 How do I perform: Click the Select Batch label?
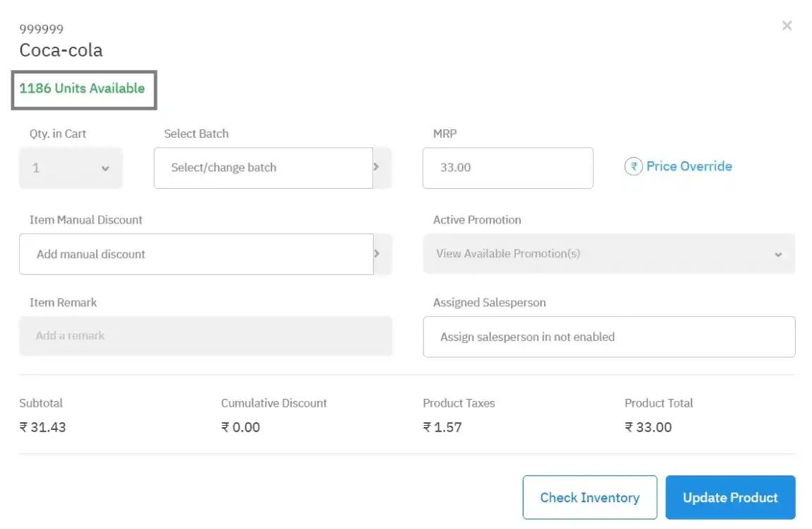(196, 134)
